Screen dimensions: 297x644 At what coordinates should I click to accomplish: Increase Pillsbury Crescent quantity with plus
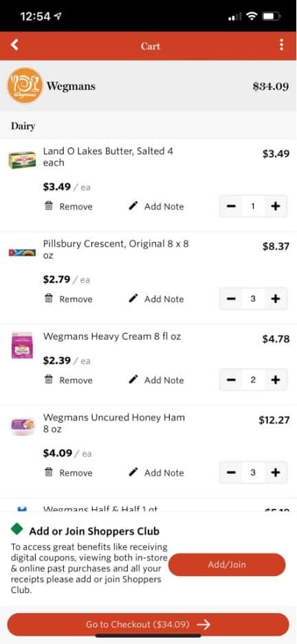click(275, 299)
